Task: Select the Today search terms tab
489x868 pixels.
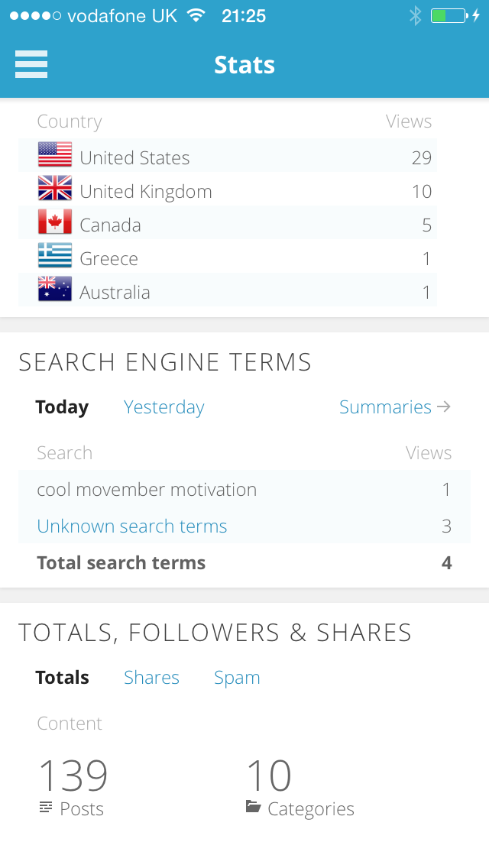Action: tap(62, 407)
